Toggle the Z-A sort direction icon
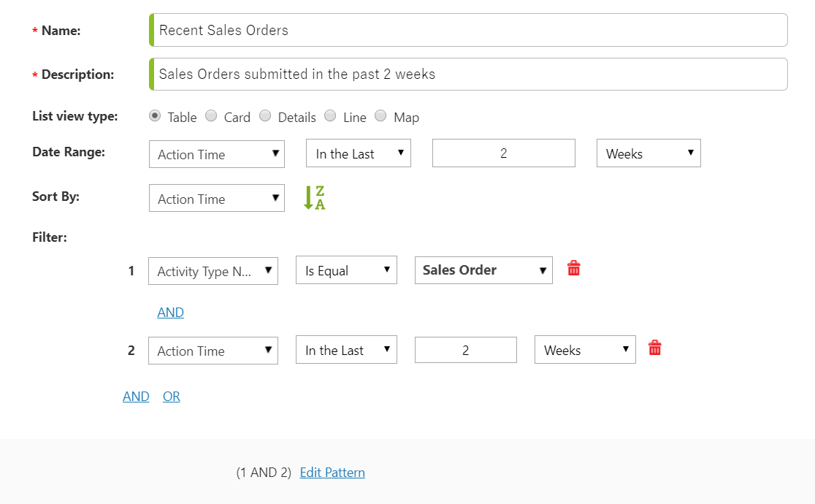The width and height of the screenshot is (815, 504). [314, 197]
